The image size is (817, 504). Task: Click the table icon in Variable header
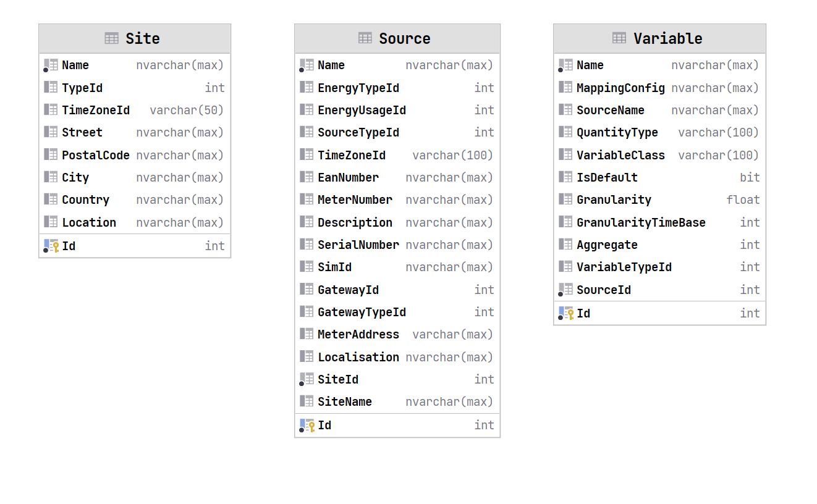point(619,38)
